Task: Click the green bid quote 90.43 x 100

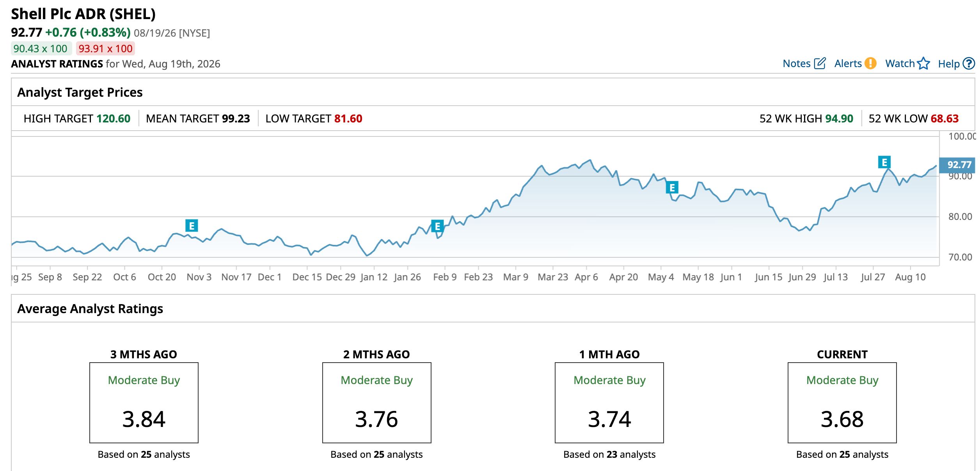Action: tap(41, 49)
